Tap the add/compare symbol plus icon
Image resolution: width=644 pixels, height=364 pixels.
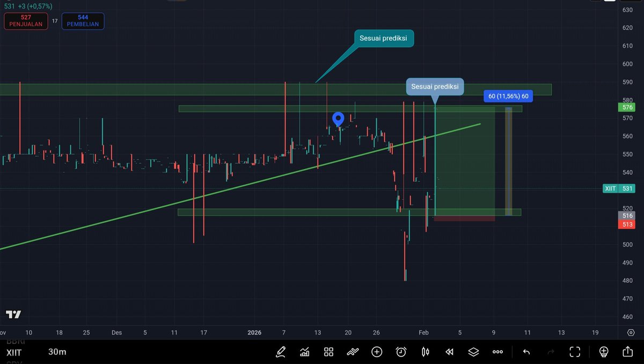[377, 352]
